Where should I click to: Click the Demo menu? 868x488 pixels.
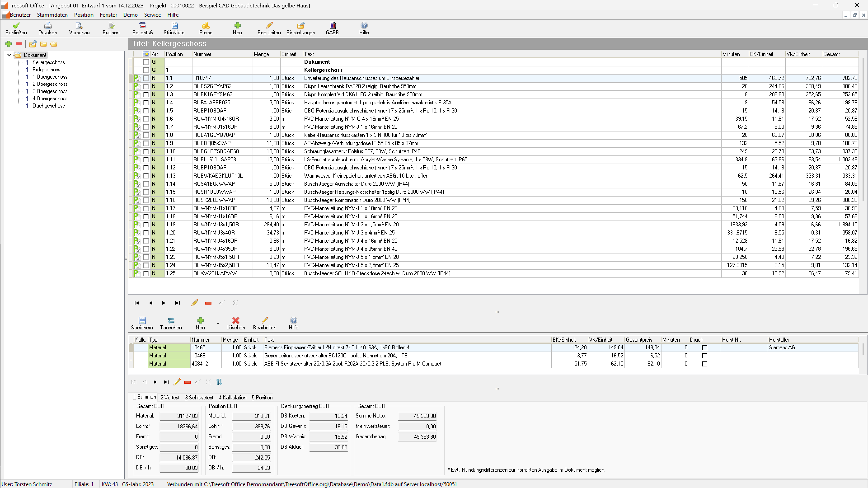130,15
